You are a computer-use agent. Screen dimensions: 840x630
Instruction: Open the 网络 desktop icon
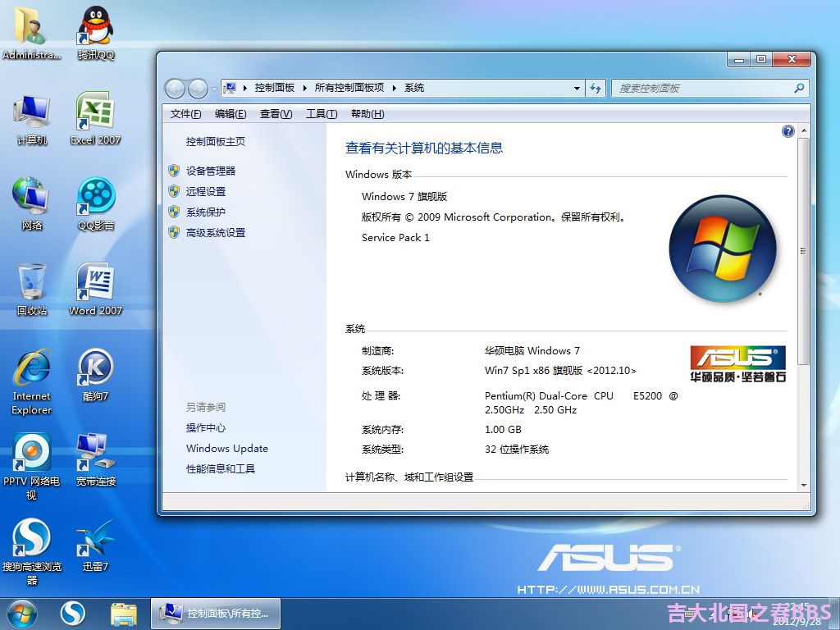point(32,204)
